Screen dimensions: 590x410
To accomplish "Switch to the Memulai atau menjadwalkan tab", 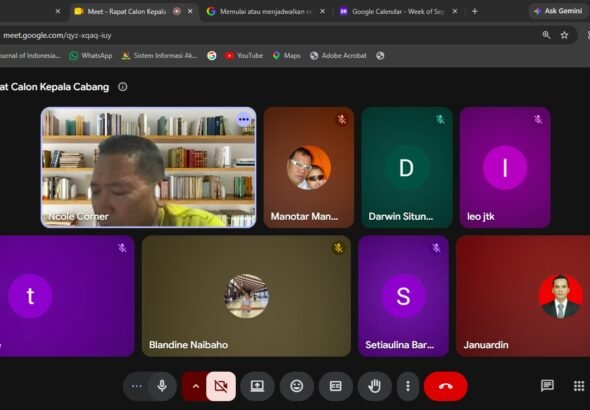I will point(266,12).
